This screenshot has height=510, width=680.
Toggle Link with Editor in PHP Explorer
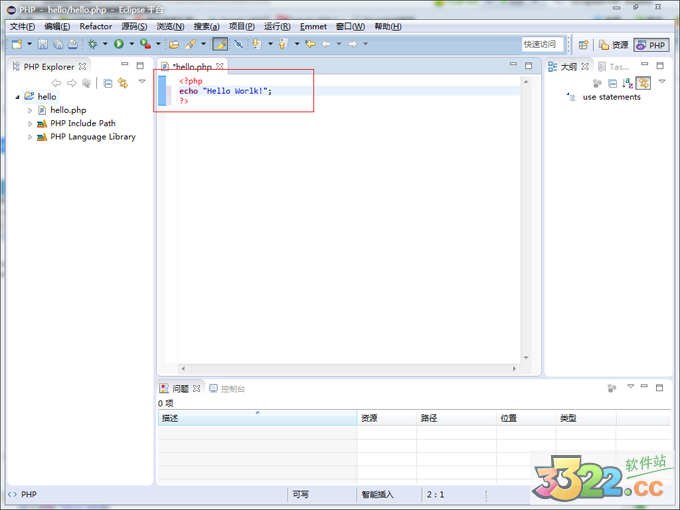[122, 83]
